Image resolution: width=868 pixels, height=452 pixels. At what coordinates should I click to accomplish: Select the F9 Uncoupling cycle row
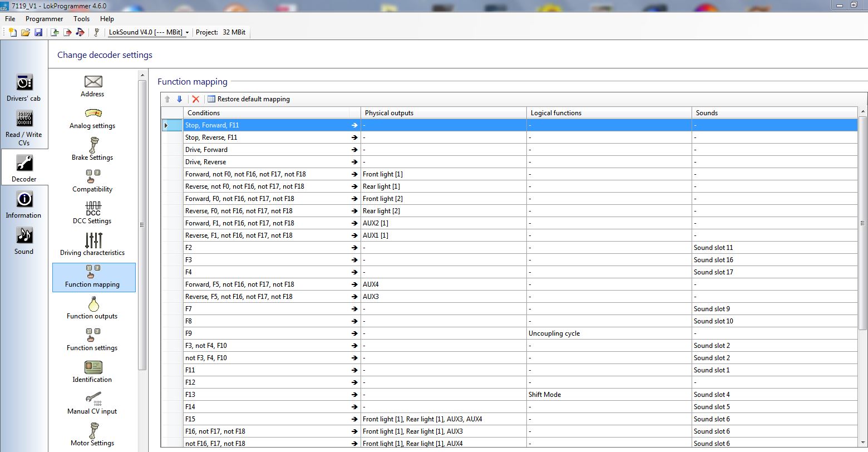pyautogui.click(x=267, y=333)
